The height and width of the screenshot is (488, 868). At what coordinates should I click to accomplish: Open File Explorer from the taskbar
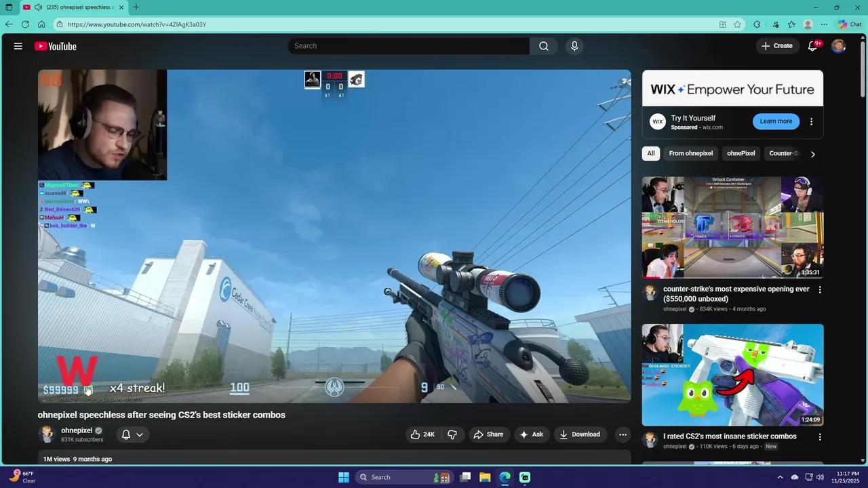[x=485, y=477]
